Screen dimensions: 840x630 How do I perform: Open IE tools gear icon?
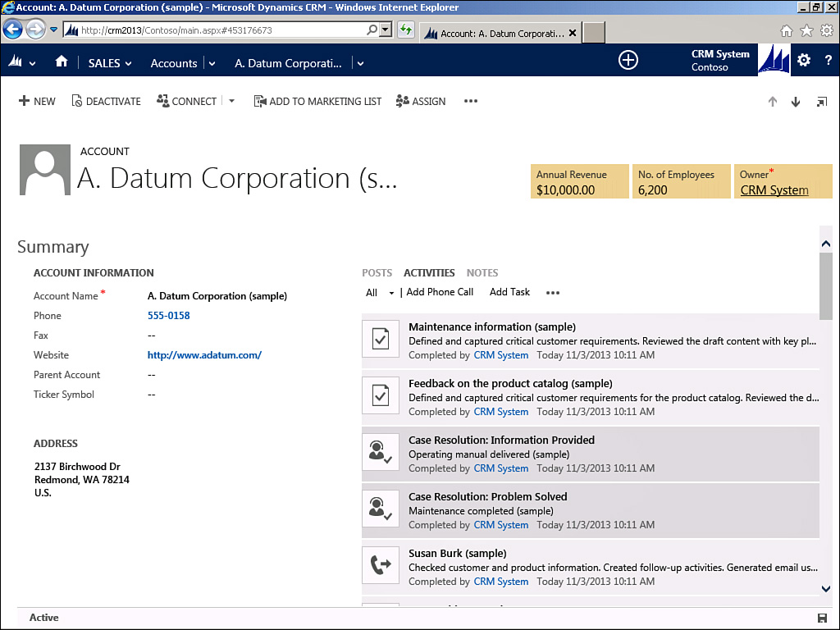point(827,31)
